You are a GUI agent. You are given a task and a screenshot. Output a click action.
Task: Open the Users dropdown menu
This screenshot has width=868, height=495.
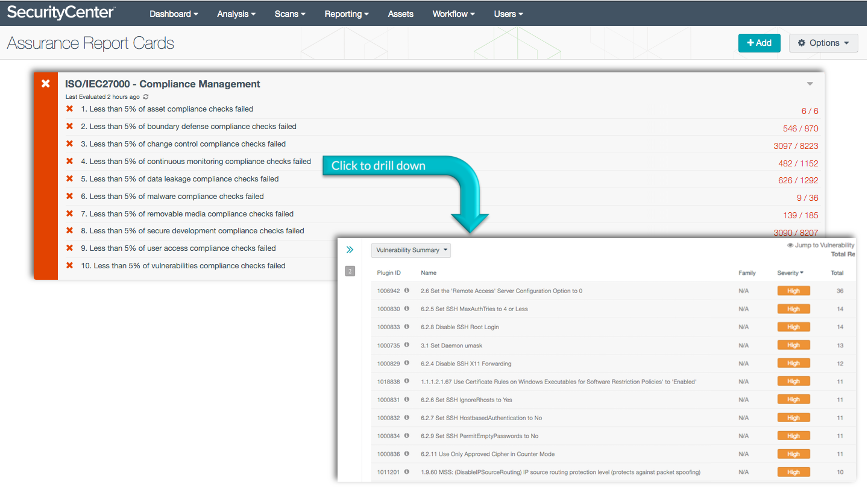click(x=508, y=14)
